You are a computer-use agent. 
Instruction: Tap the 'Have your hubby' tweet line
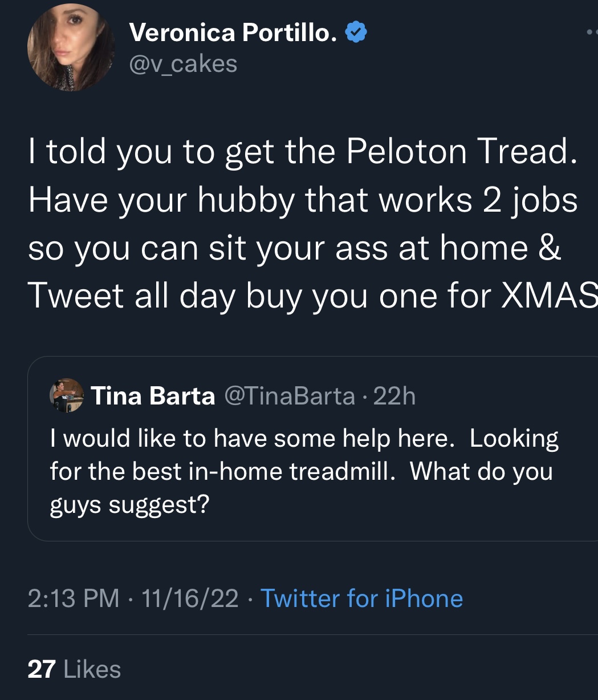(x=303, y=201)
